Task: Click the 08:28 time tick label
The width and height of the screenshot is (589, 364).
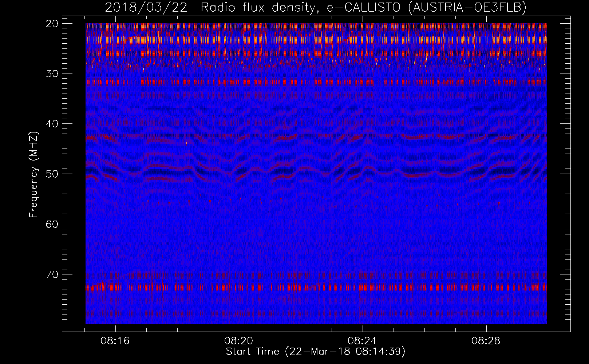Action: (x=486, y=341)
